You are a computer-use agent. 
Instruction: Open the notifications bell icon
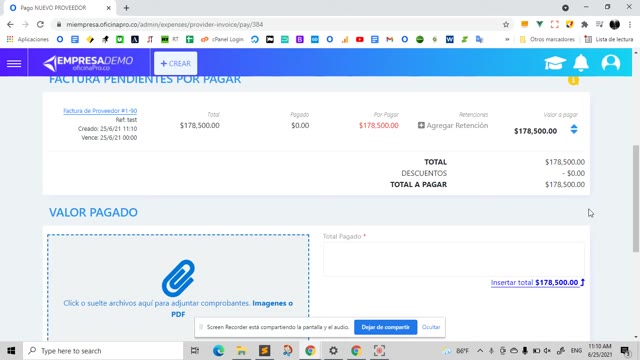coord(581,63)
